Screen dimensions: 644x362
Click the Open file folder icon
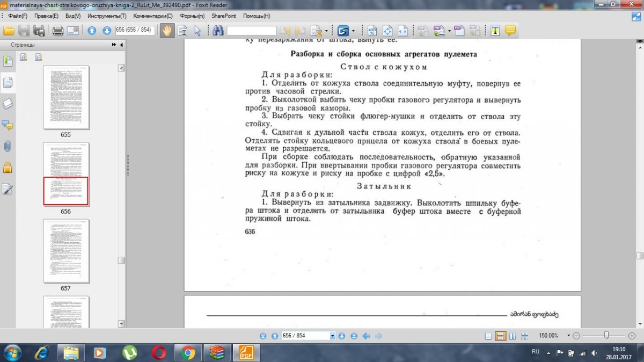(x=9, y=31)
